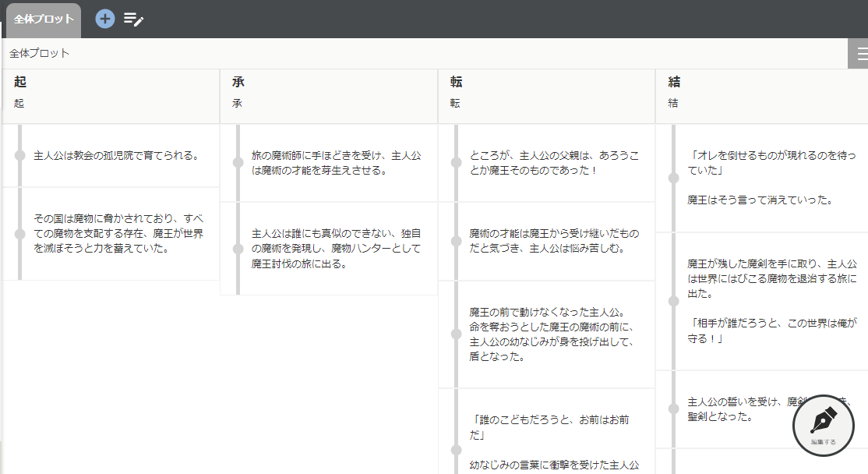Click the dot beside 「オレを倒せるもの card
Screen dimensions: 868x474
(674, 178)
